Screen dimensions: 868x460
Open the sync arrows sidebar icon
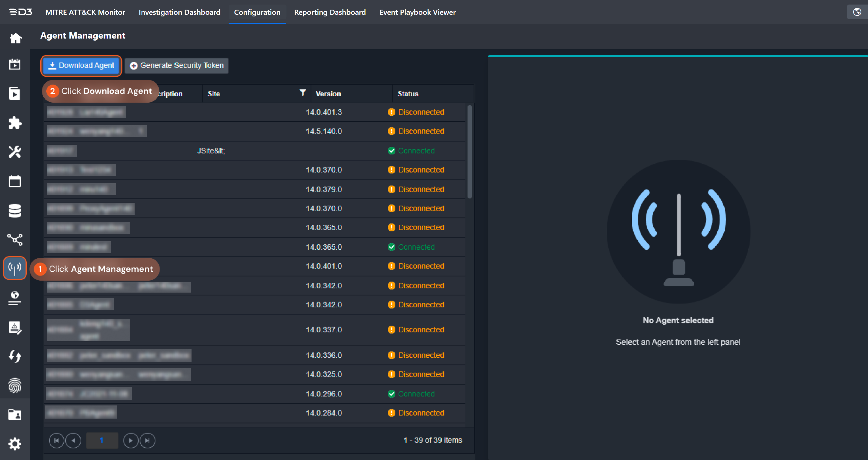(x=15, y=356)
